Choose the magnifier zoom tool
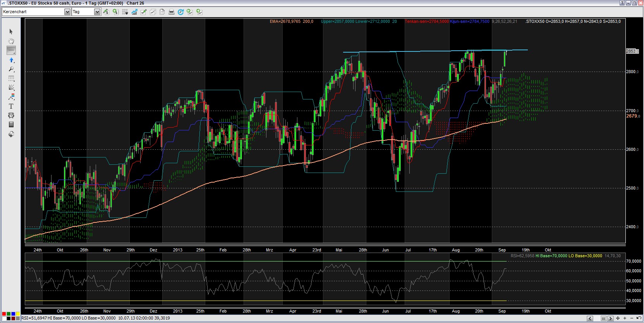This screenshot has height=323, width=644. (x=11, y=69)
